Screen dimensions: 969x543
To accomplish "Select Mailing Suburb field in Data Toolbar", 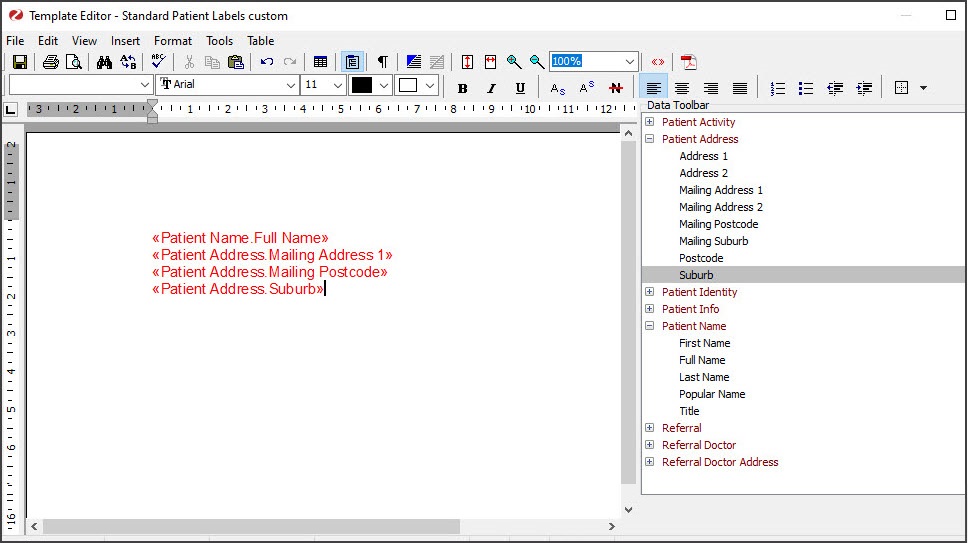I will click(713, 241).
